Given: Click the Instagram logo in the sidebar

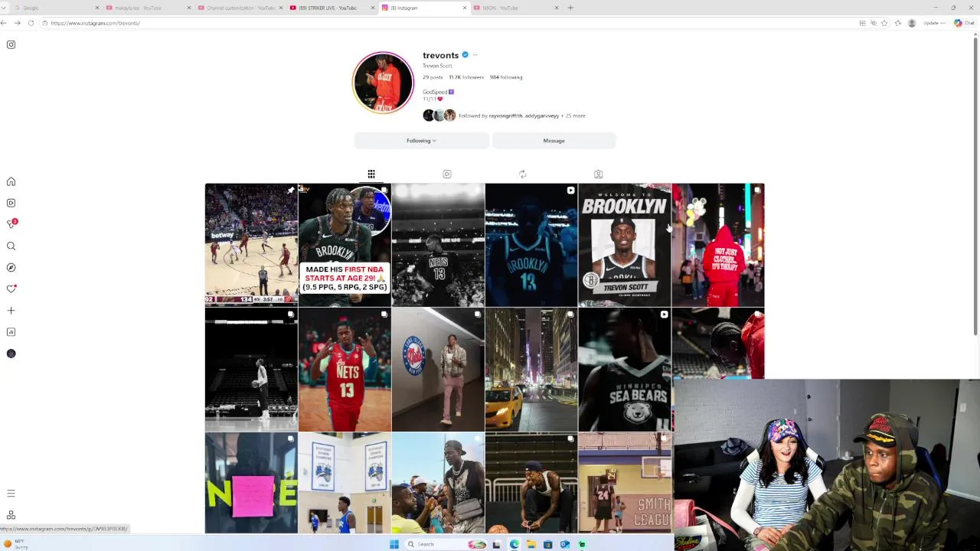Looking at the screenshot, I should point(11,44).
